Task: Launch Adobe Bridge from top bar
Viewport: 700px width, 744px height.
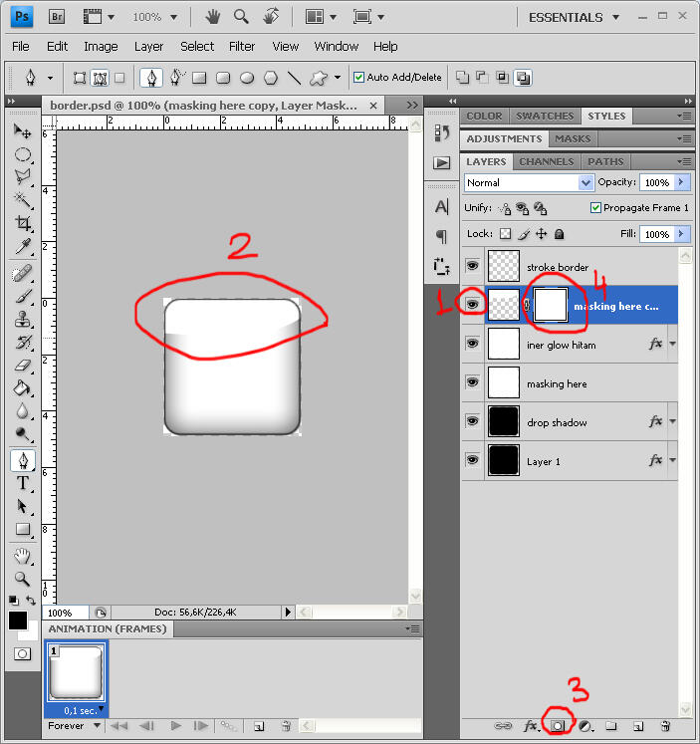Action: [57, 17]
